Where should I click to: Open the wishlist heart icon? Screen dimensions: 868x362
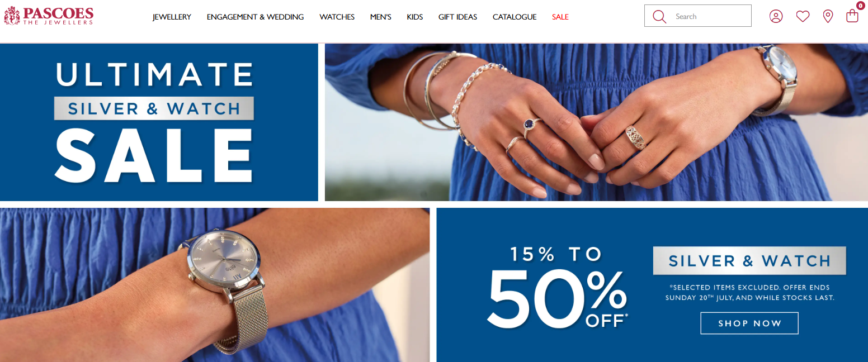803,16
